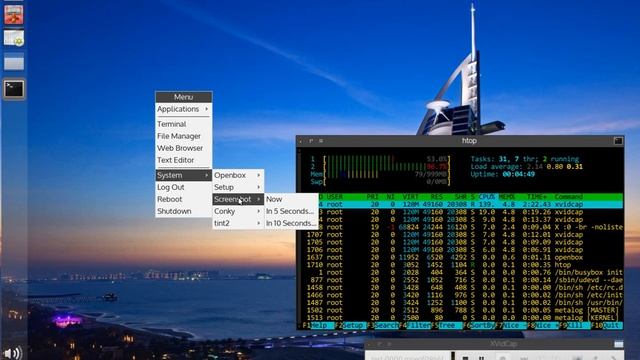Open the dock icon with yellow gear badge
The width and height of the screenshot is (640, 360).
click(14, 38)
